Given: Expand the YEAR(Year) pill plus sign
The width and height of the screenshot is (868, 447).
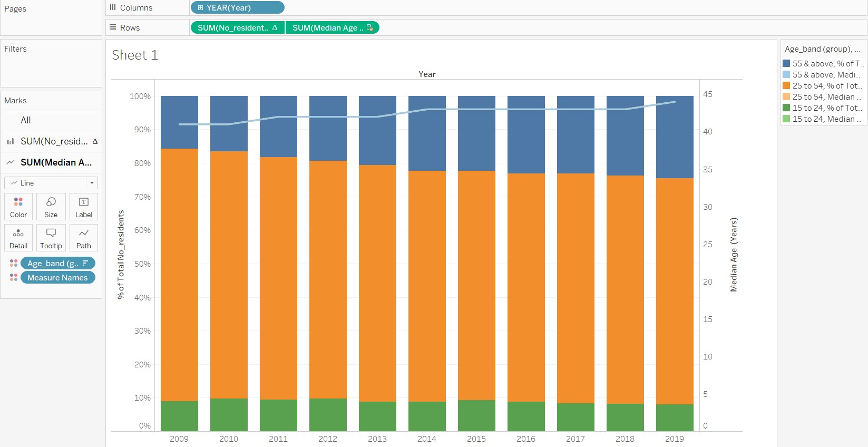Looking at the screenshot, I should pos(201,8).
